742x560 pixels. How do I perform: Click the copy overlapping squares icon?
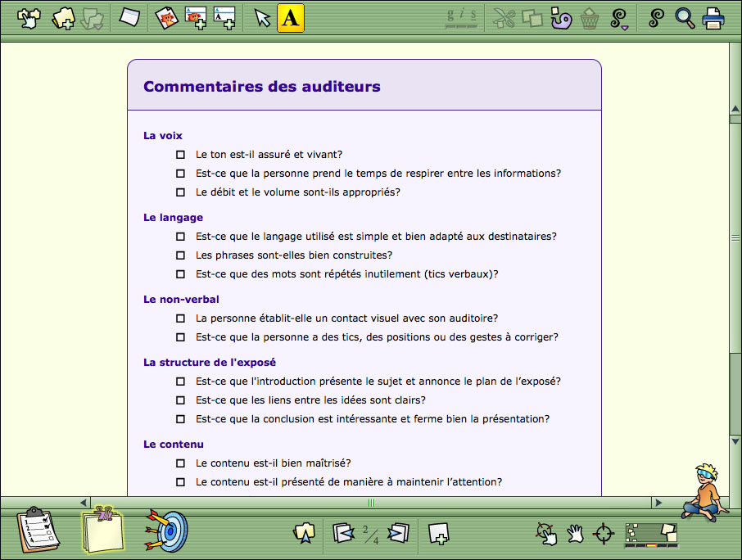click(532, 19)
